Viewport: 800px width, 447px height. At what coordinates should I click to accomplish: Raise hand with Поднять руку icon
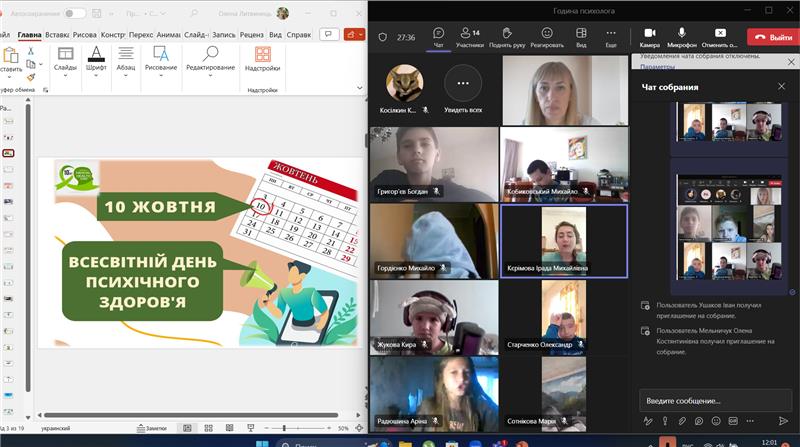(507, 36)
